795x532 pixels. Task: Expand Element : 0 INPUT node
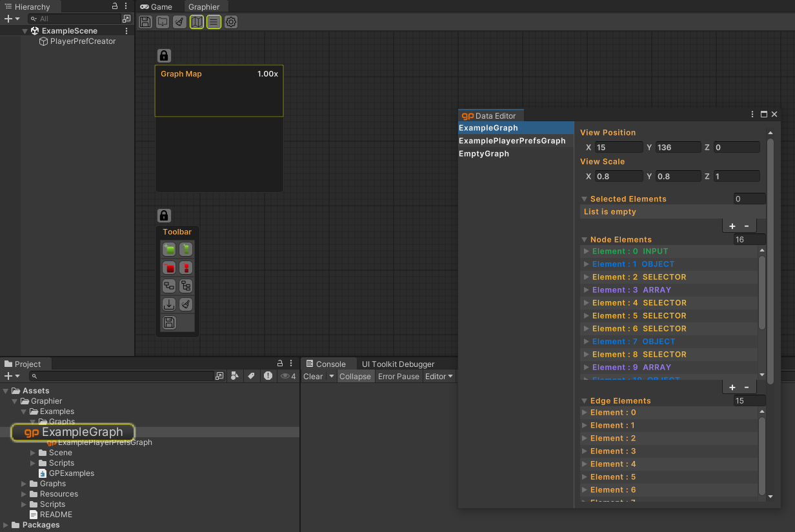tap(586, 251)
